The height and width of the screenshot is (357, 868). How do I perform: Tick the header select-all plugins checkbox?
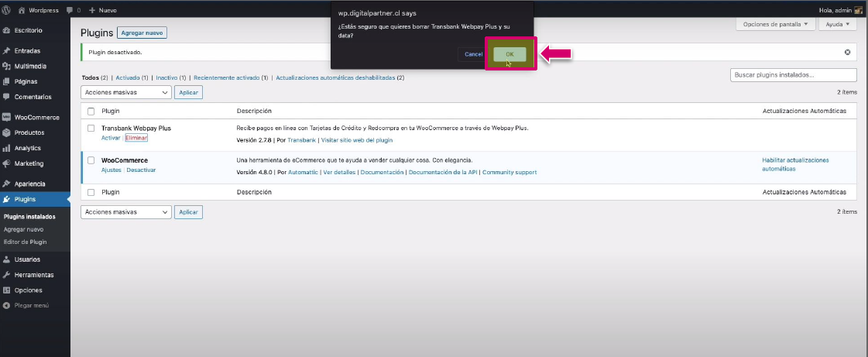(91, 112)
